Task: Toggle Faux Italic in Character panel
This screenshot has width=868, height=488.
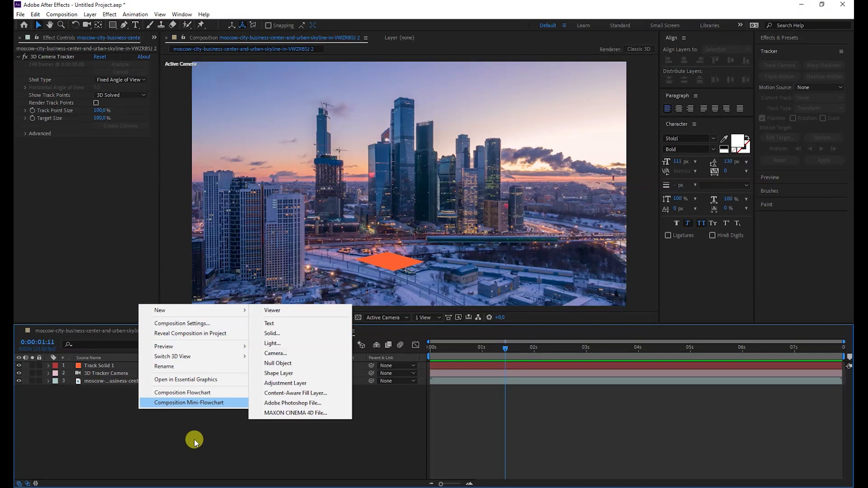Action: [x=688, y=223]
